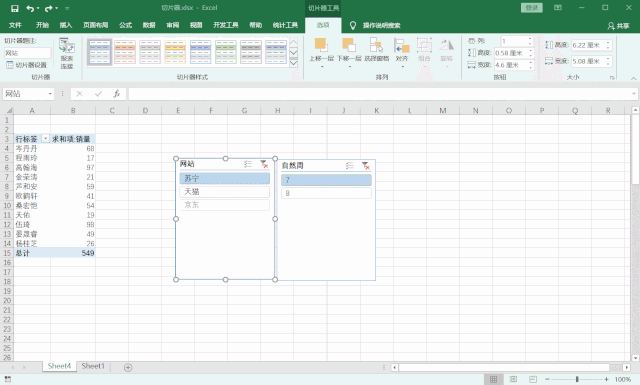Select 京东 in the 网站 slicer

pyautogui.click(x=224, y=205)
